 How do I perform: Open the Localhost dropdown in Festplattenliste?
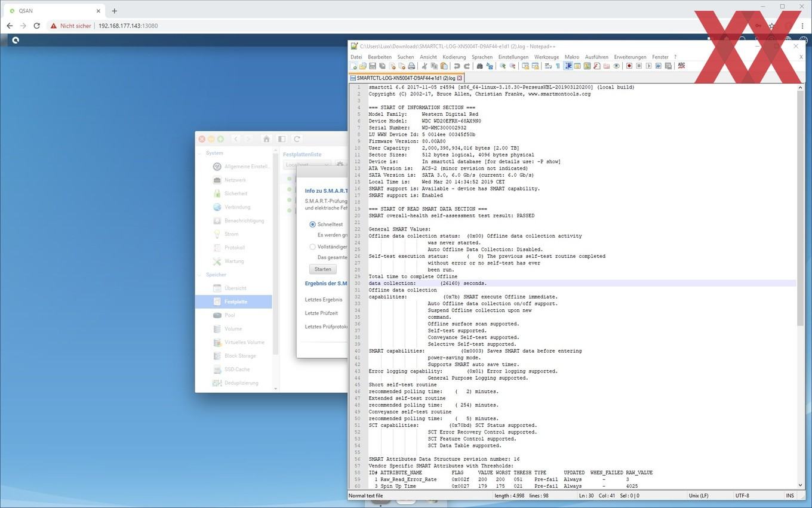click(307, 165)
